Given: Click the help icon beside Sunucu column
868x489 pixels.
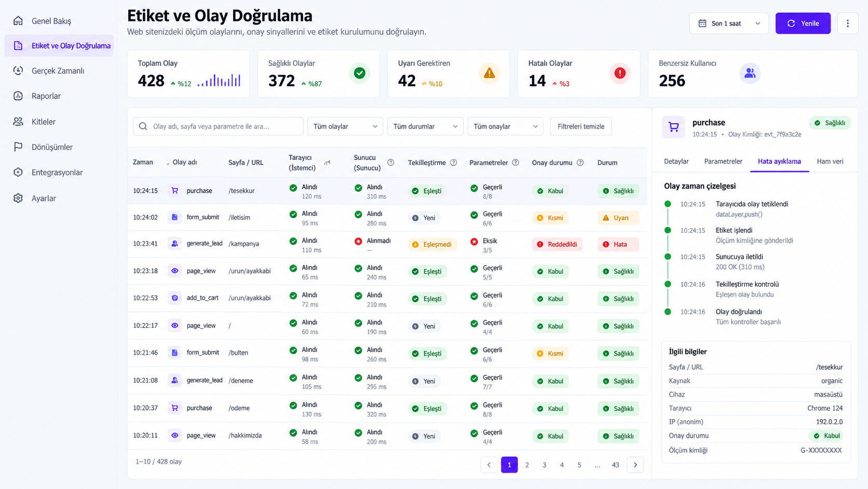Looking at the screenshot, I should click(391, 163).
